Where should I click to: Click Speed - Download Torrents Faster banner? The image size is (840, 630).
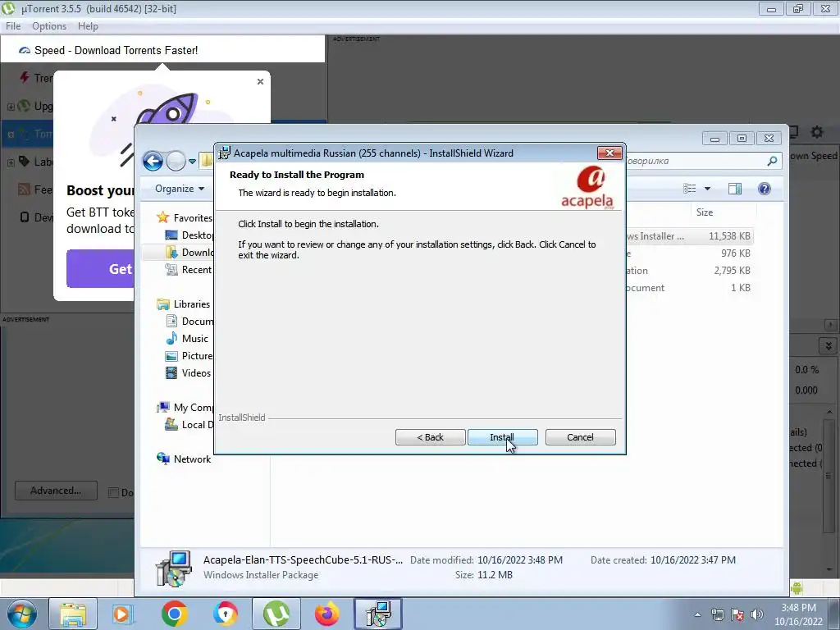(162, 50)
